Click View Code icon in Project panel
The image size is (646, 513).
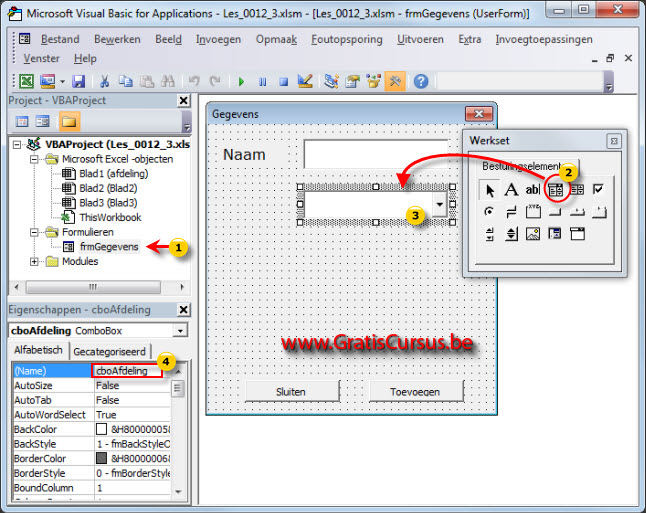point(22,121)
